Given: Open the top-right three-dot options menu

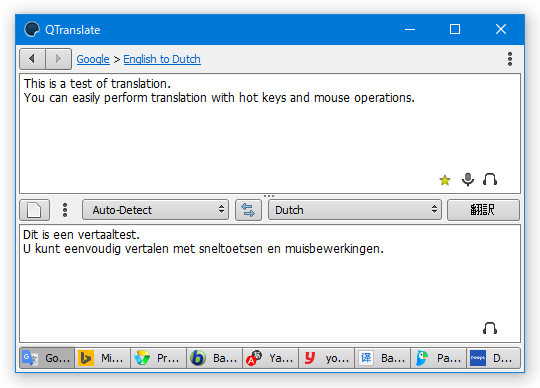Looking at the screenshot, I should pyautogui.click(x=510, y=59).
